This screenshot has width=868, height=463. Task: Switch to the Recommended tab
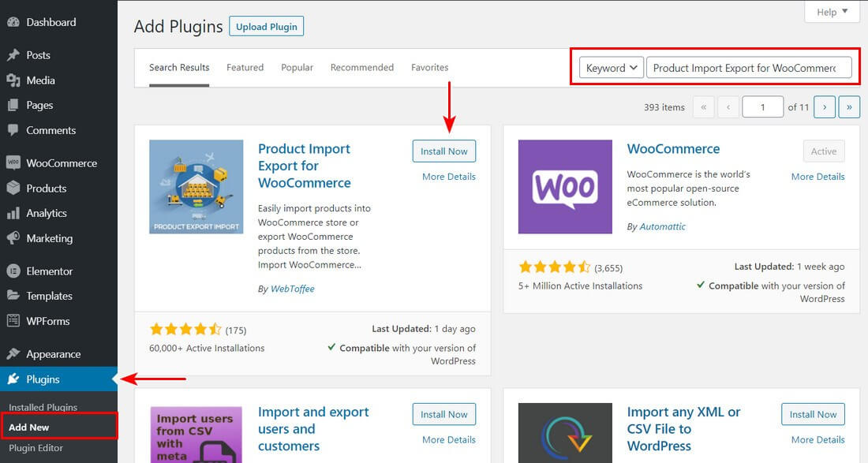point(362,68)
